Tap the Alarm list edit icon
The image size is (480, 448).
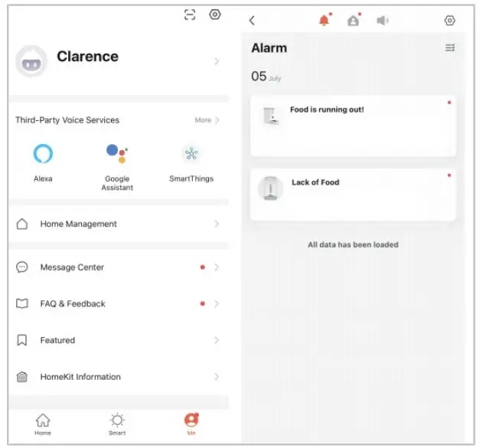tap(449, 47)
